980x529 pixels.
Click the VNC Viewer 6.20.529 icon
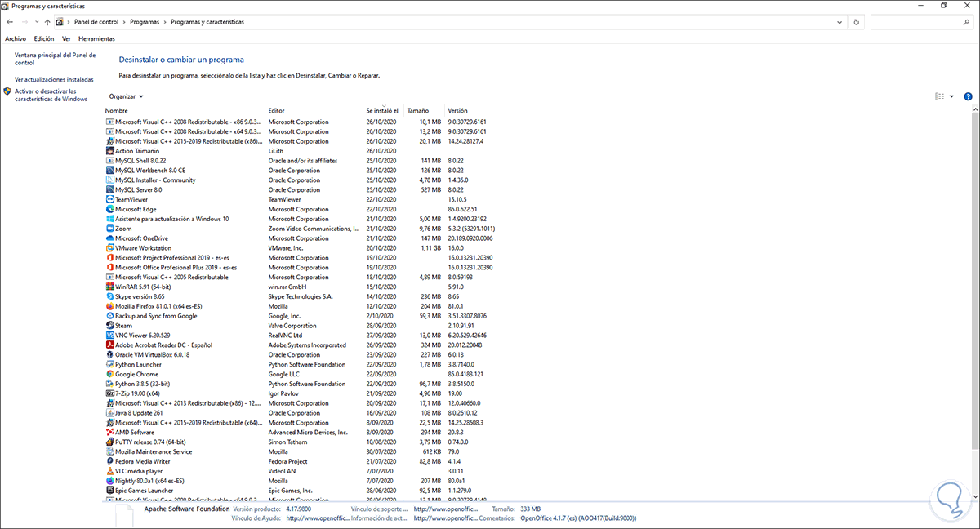click(x=109, y=336)
